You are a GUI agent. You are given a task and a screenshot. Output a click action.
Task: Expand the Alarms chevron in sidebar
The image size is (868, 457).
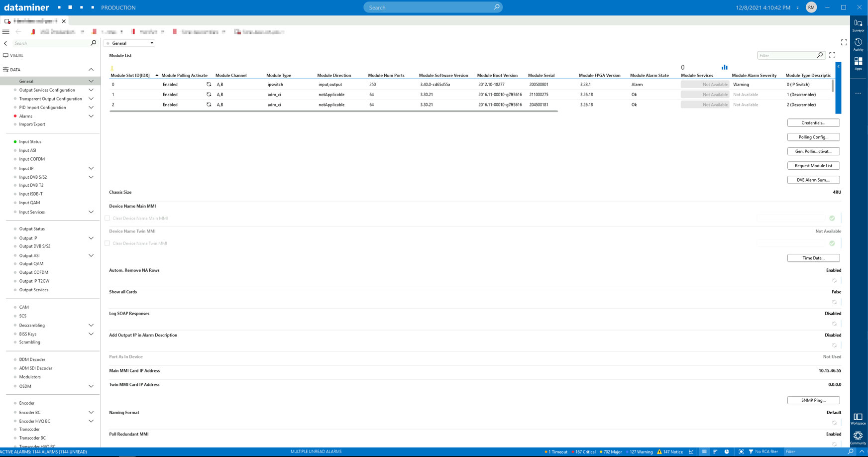[91, 116]
